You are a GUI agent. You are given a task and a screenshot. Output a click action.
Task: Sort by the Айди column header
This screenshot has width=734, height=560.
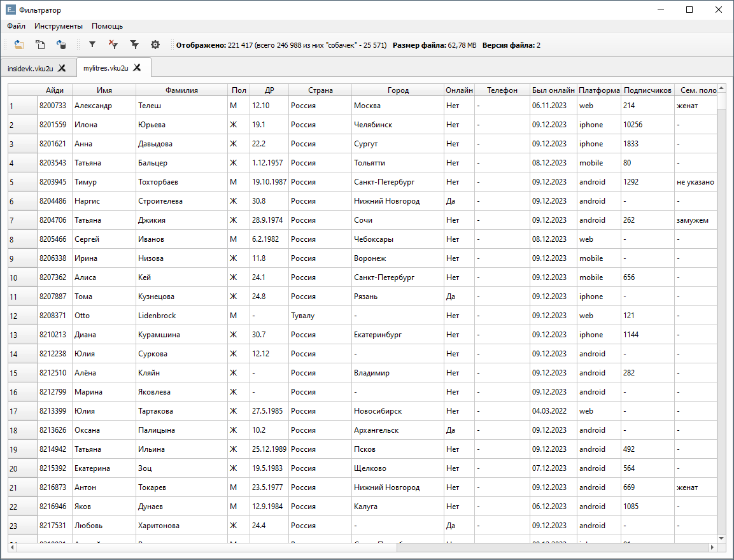[55, 90]
